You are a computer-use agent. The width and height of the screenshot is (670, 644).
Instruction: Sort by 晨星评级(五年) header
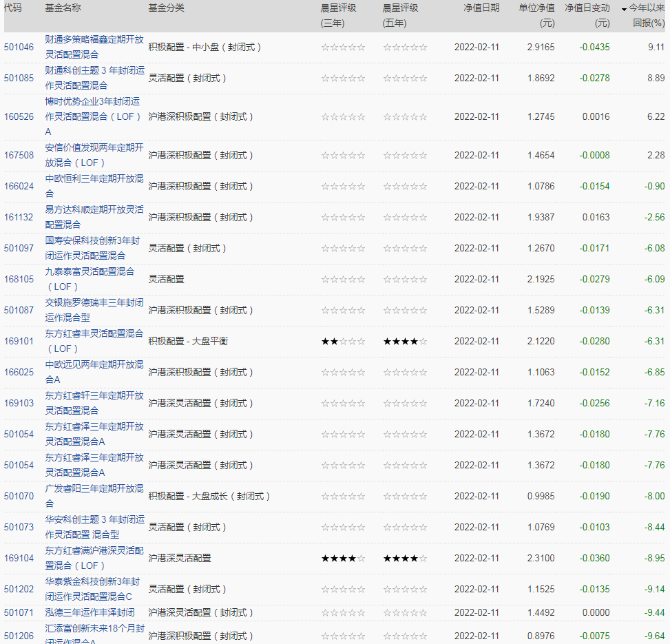pos(400,15)
